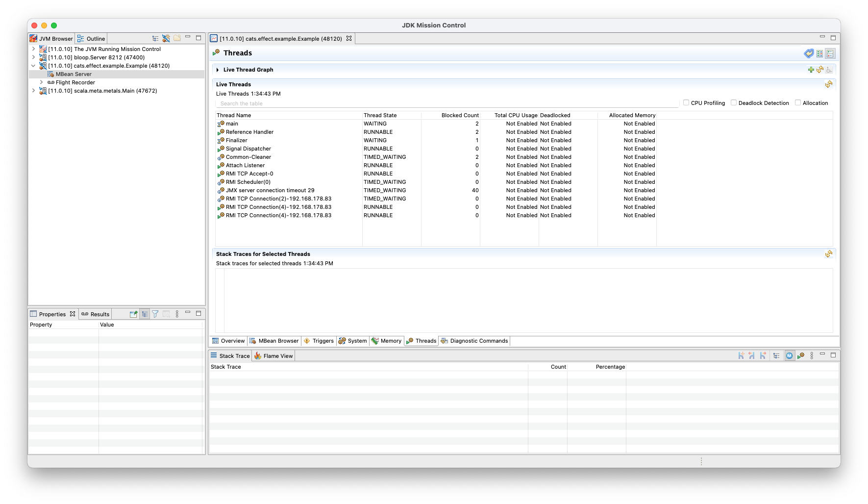Expand the Flight Recorder node
Viewport: 868px width, 504px height.
[42, 82]
